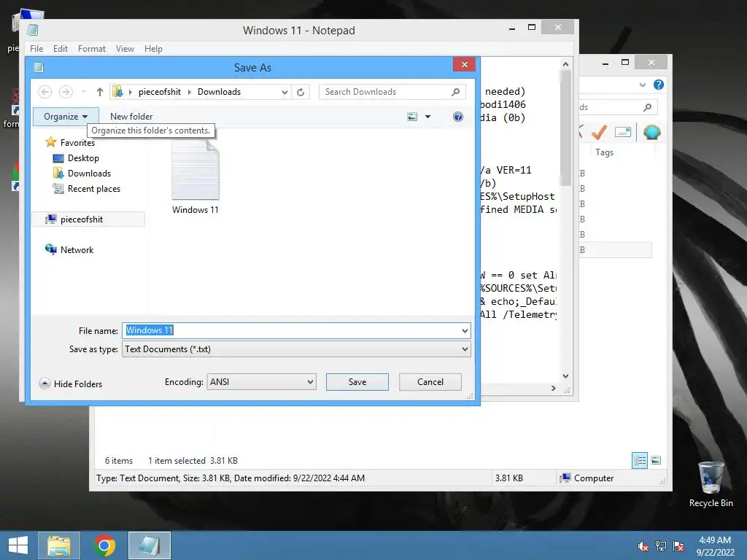Click the rename icon in Explorer ribbon
747x560 pixels.
(x=623, y=132)
